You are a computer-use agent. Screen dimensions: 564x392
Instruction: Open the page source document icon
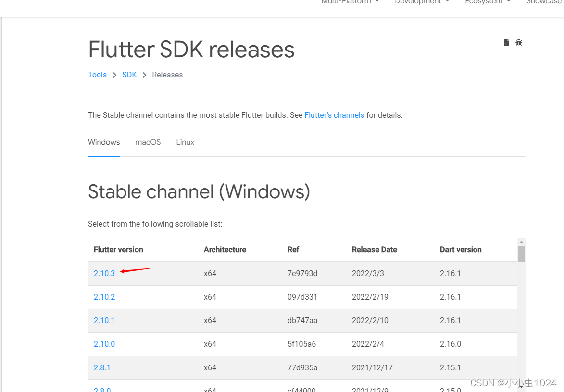pos(506,42)
